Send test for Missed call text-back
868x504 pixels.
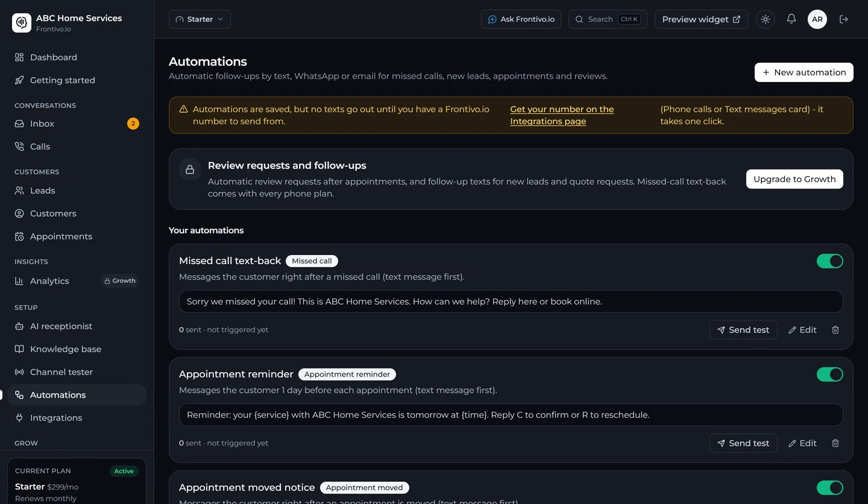coord(743,330)
